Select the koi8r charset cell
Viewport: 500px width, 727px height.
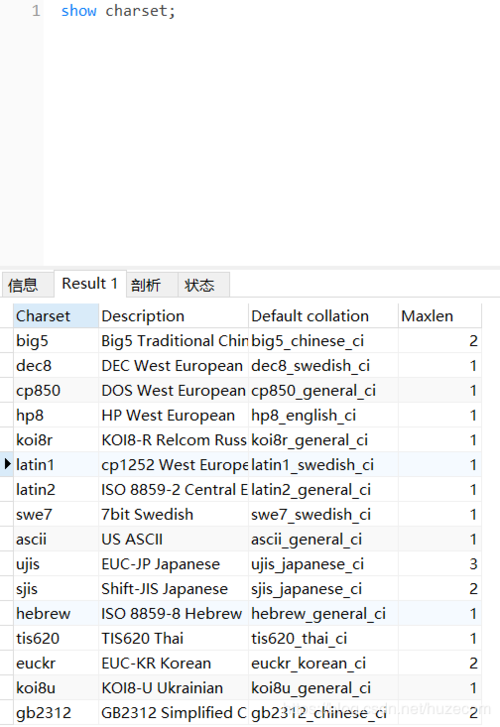coord(56,440)
